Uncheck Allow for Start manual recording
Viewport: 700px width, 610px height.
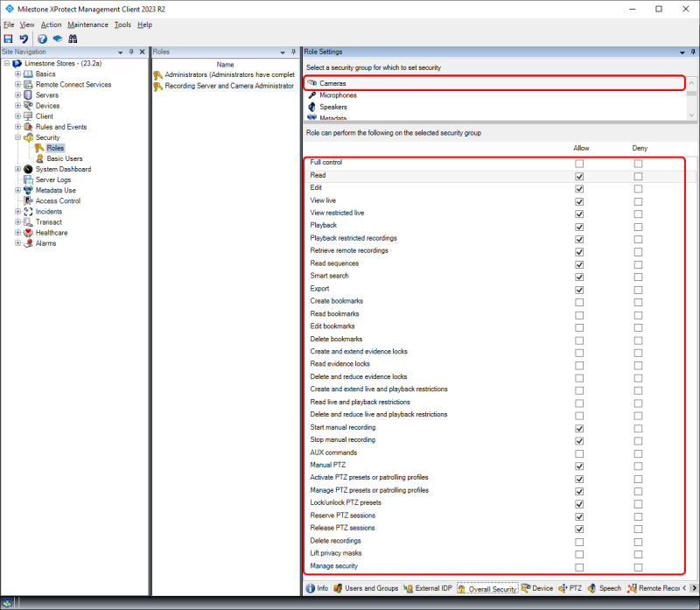(x=579, y=428)
